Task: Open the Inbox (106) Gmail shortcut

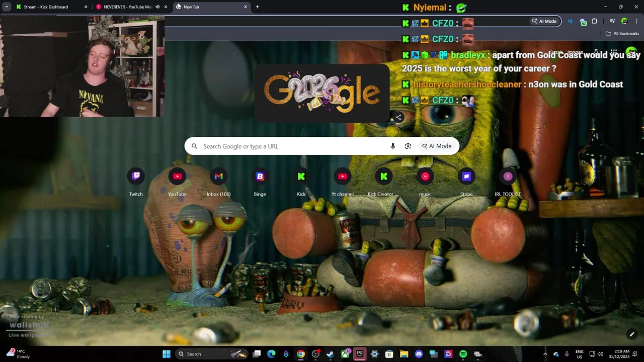Action: [x=218, y=183]
